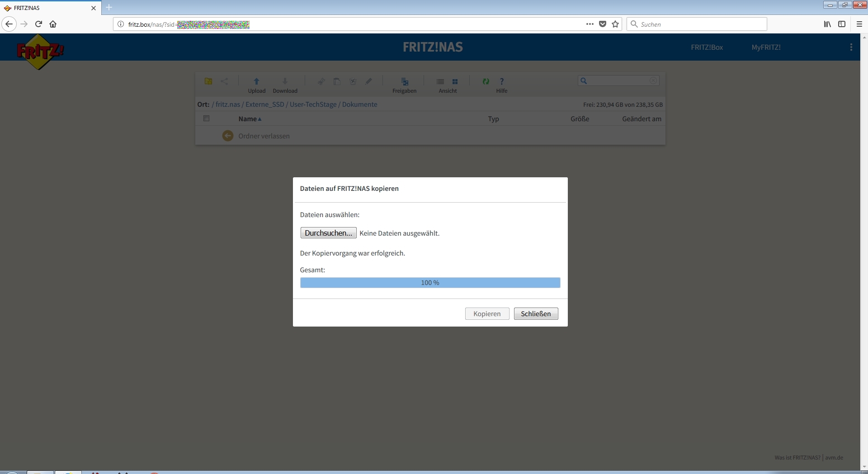This screenshot has width=868, height=474.
Task: Open the MyFRITZ! link in the header
Action: (766, 47)
